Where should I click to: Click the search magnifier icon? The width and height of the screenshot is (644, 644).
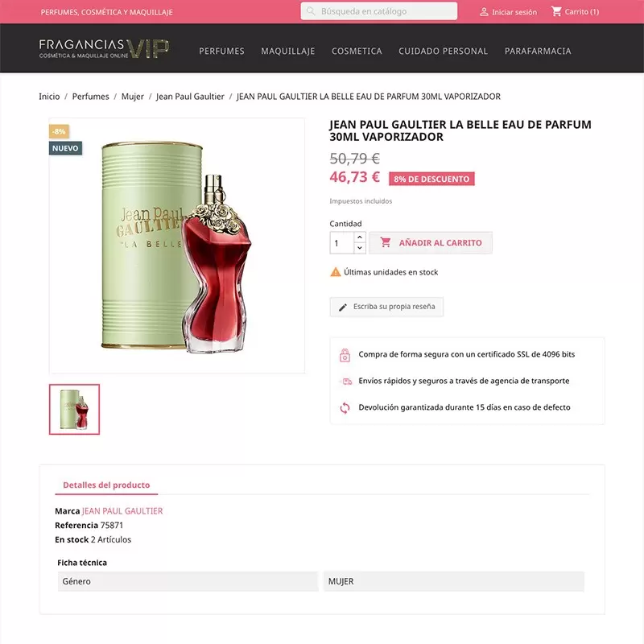(x=311, y=11)
